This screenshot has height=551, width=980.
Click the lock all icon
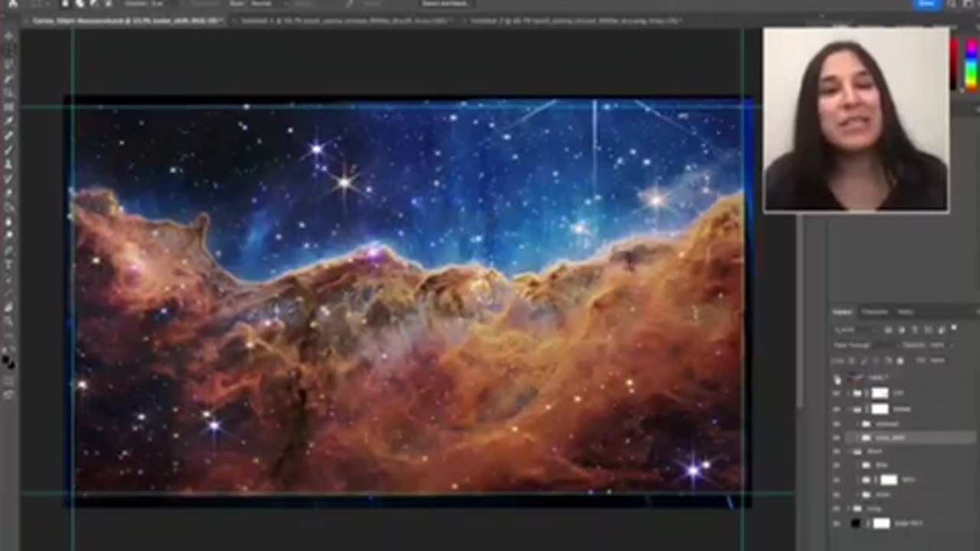900,360
